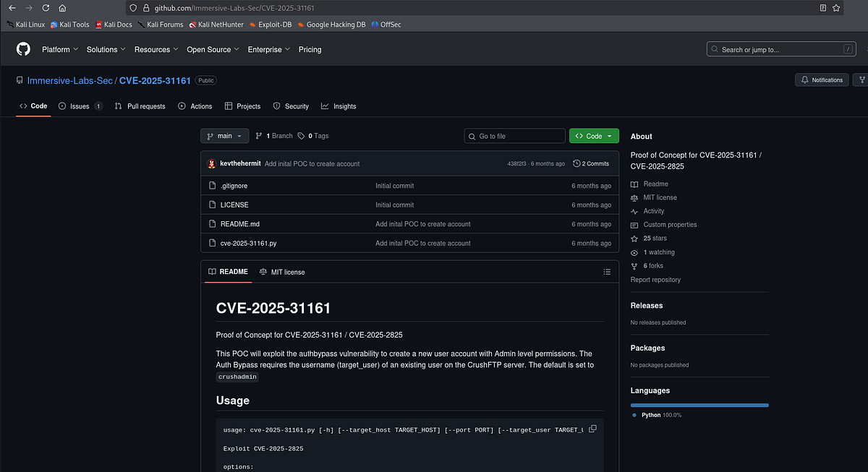
Task: Open MIT license link in About sidebar
Action: tap(654, 197)
